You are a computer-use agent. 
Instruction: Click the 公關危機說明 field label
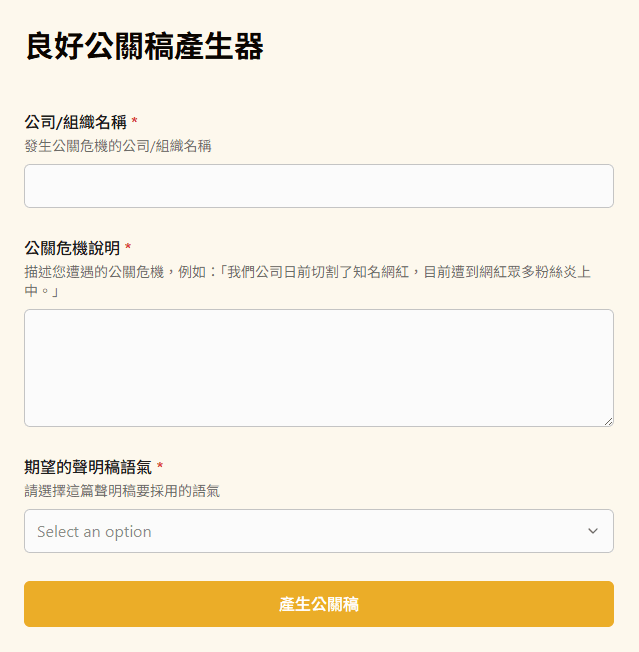72,248
